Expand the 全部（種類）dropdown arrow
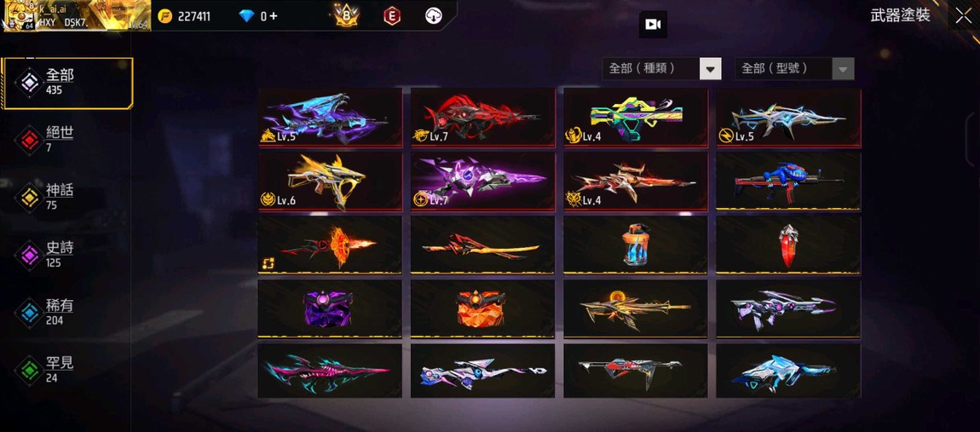The image size is (980, 432). pos(710,69)
